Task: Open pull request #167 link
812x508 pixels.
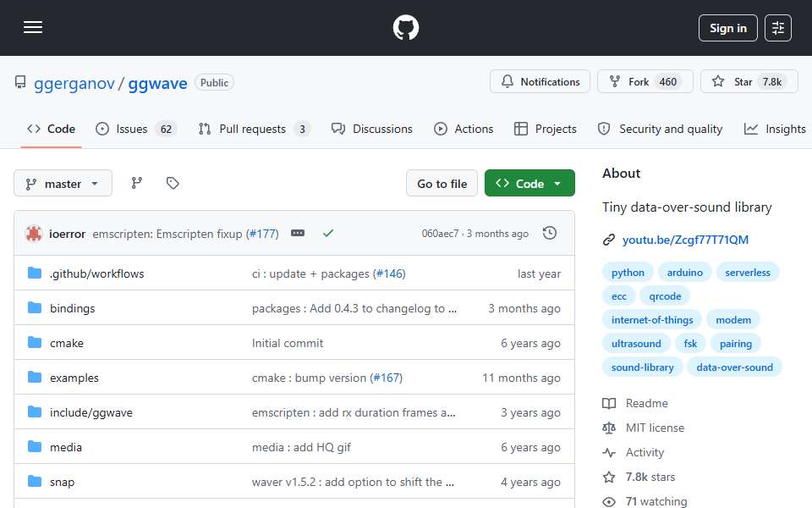Action: click(386, 378)
